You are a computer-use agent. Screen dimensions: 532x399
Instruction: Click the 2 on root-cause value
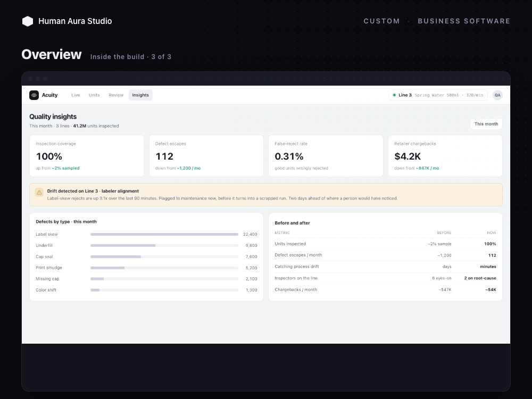click(x=480, y=278)
